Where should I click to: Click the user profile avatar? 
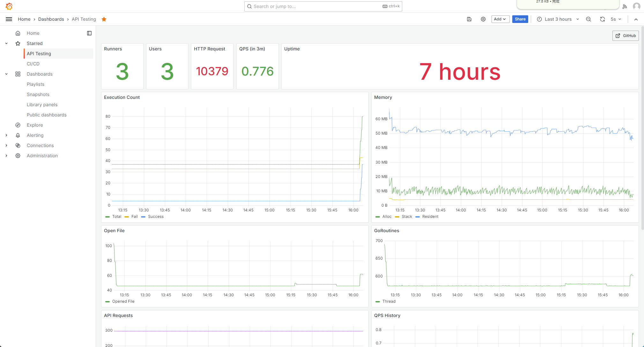[x=636, y=6]
